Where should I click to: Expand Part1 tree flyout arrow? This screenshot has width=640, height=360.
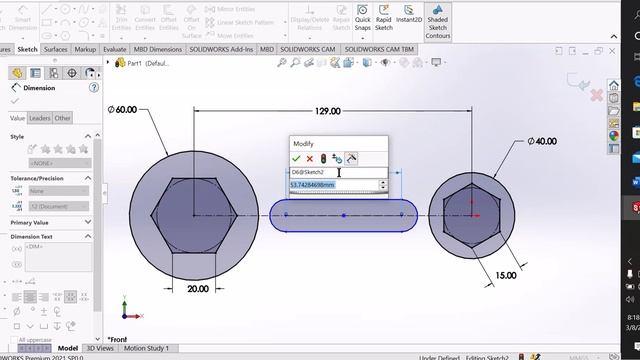108,62
